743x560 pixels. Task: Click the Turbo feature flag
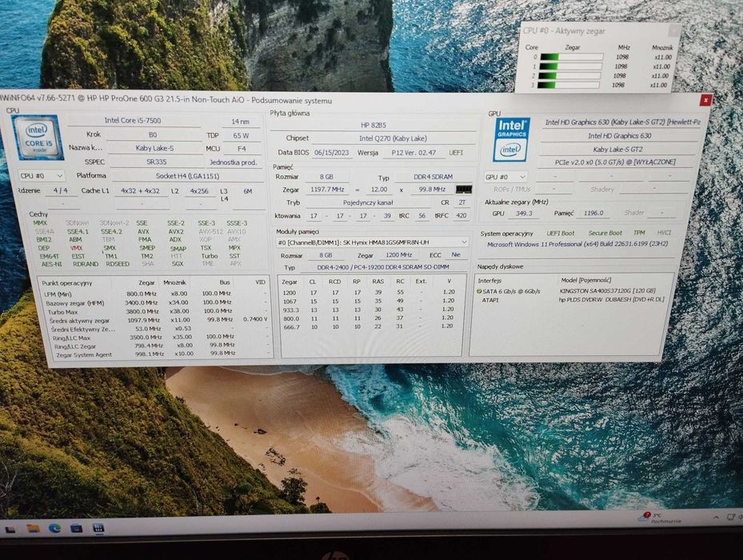210,256
